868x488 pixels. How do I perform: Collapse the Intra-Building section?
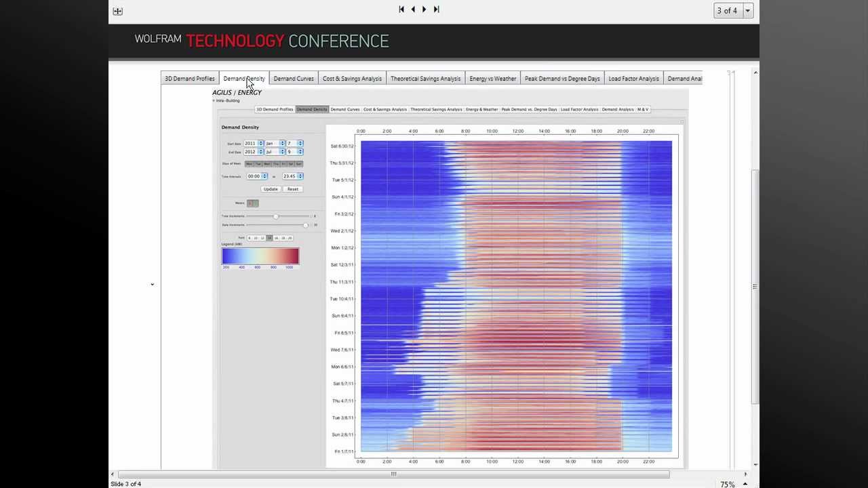[214, 100]
